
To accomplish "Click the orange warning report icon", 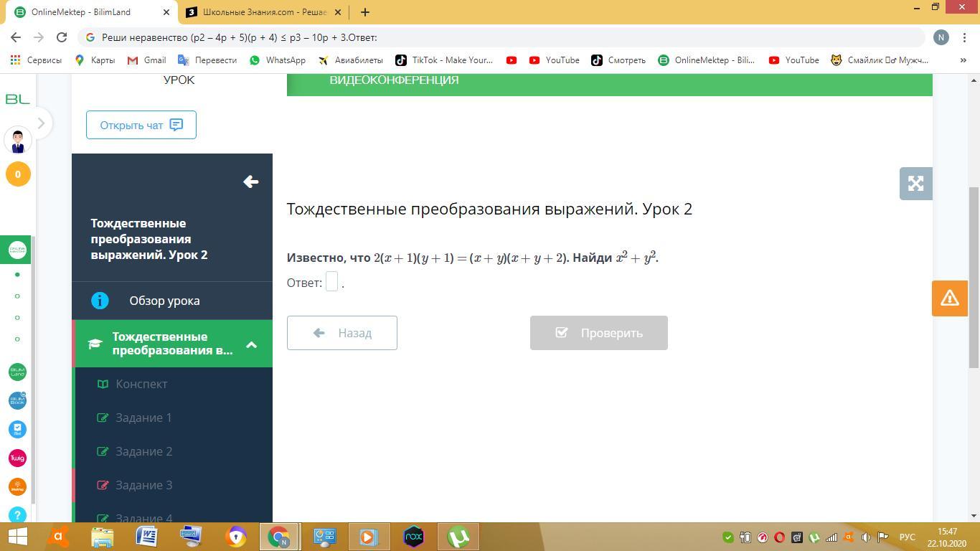I will [x=949, y=298].
